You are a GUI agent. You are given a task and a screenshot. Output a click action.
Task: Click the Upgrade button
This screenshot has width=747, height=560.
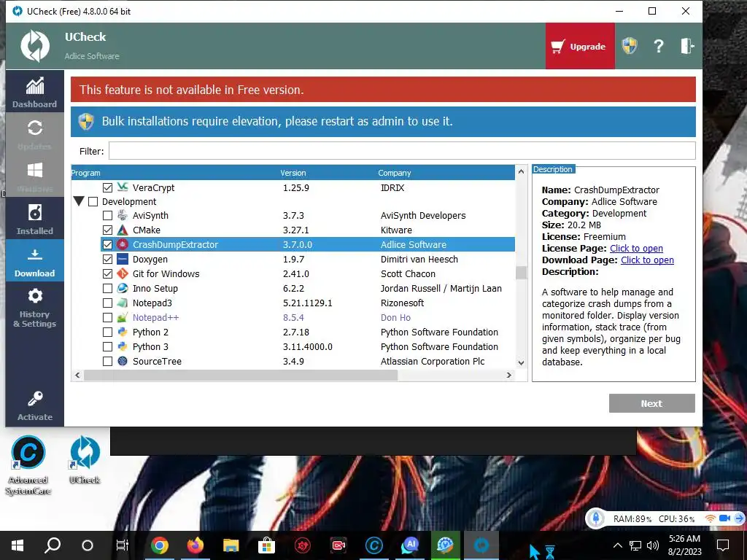click(580, 46)
